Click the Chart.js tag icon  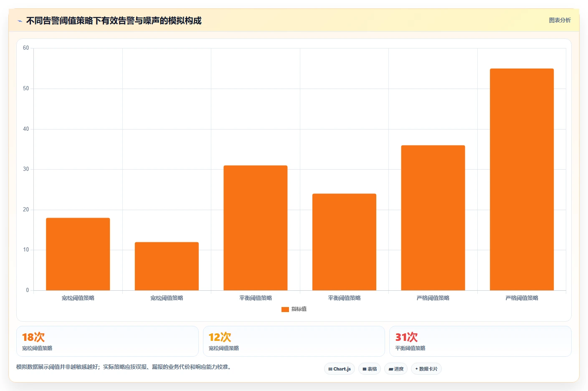click(x=330, y=369)
